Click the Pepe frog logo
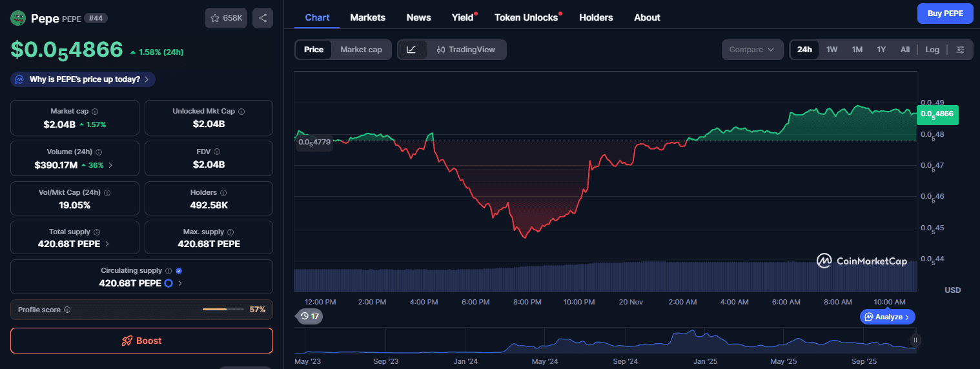980x369 pixels. click(18, 18)
